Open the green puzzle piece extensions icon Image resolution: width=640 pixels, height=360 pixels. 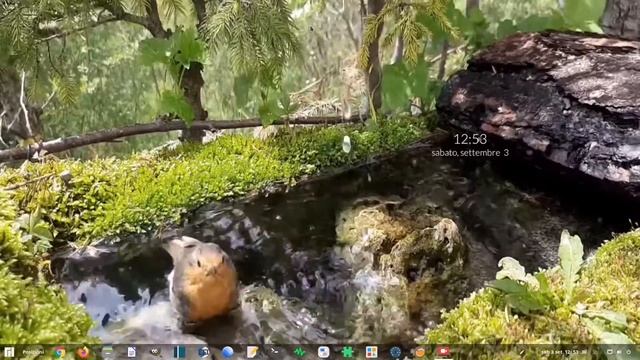click(347, 352)
